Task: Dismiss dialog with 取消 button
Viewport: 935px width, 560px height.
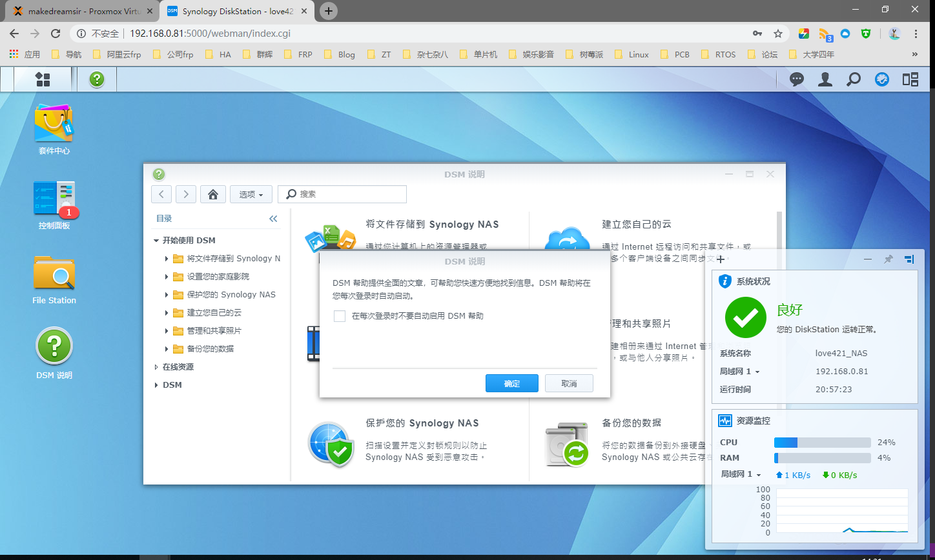Action: pyautogui.click(x=569, y=383)
